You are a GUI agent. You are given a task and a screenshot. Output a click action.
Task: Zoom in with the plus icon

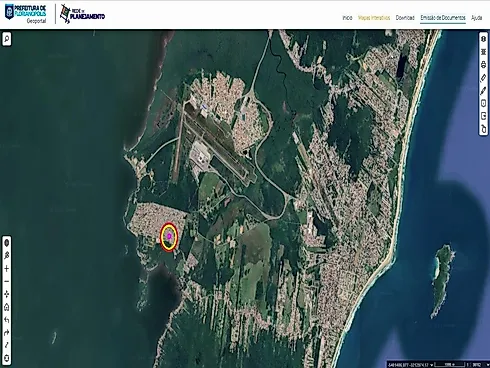tap(7, 269)
